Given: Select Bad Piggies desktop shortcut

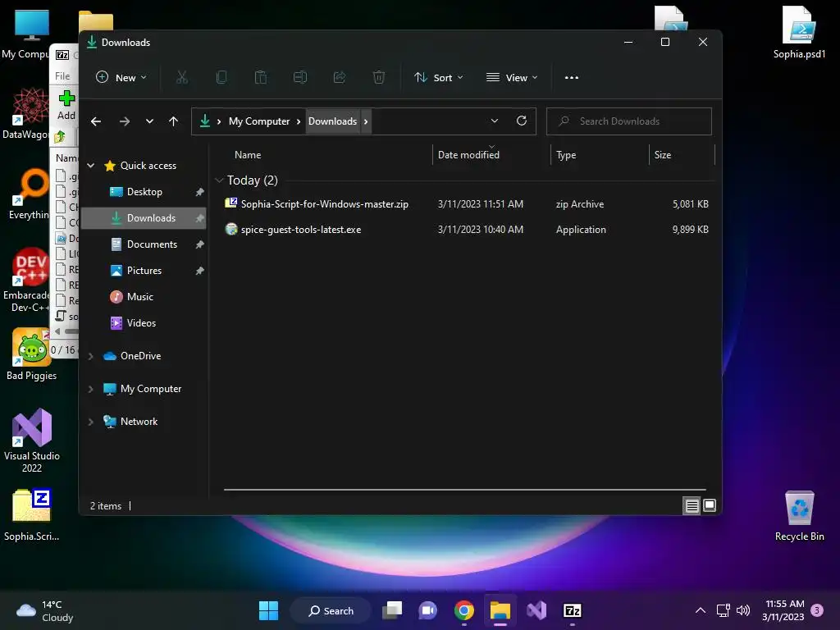Looking at the screenshot, I should (x=32, y=354).
